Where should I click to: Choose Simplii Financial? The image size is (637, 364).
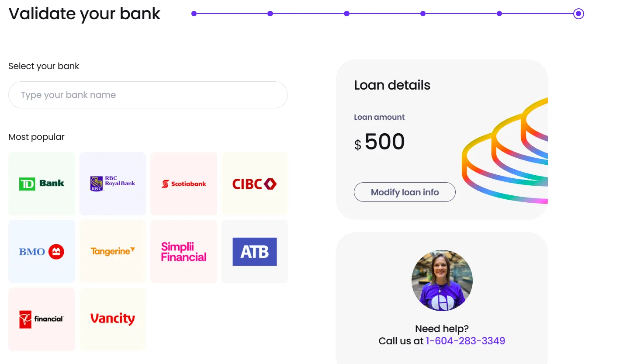(x=183, y=251)
